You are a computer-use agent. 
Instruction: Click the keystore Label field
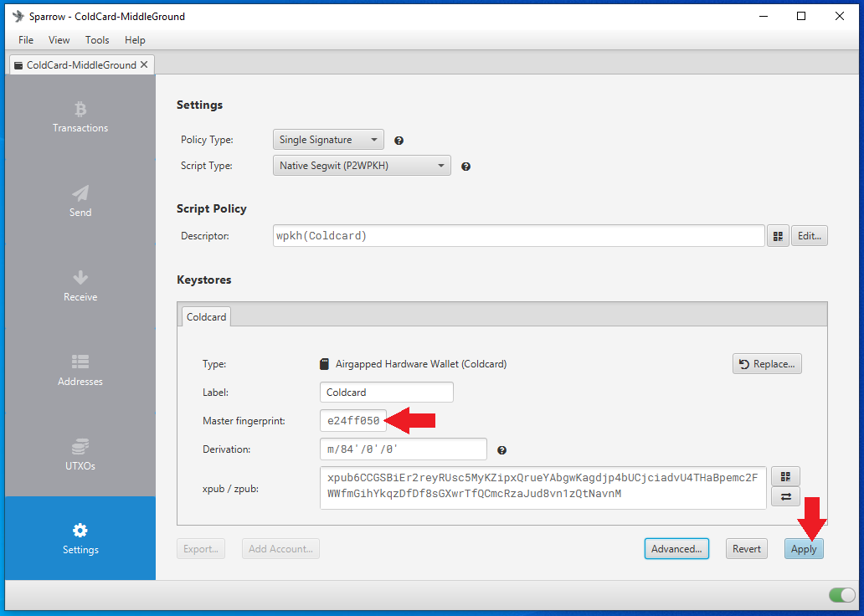[386, 393]
